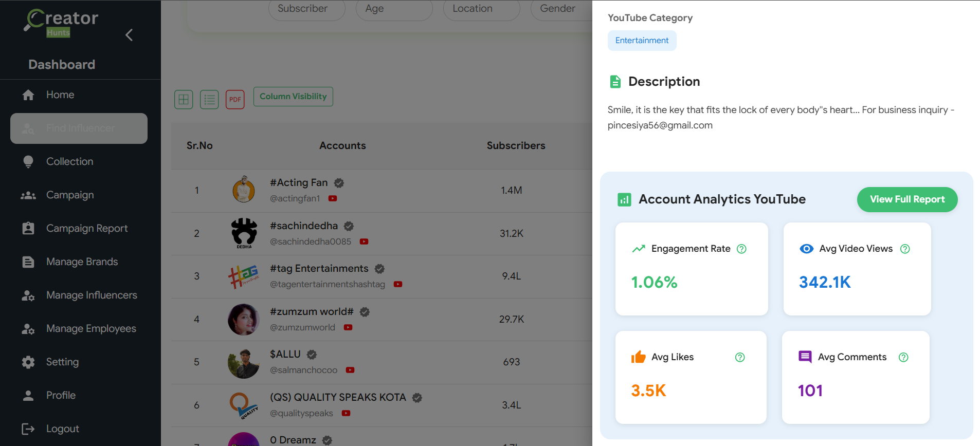Select the Entertainment category tag
The image size is (980, 446).
point(642,41)
